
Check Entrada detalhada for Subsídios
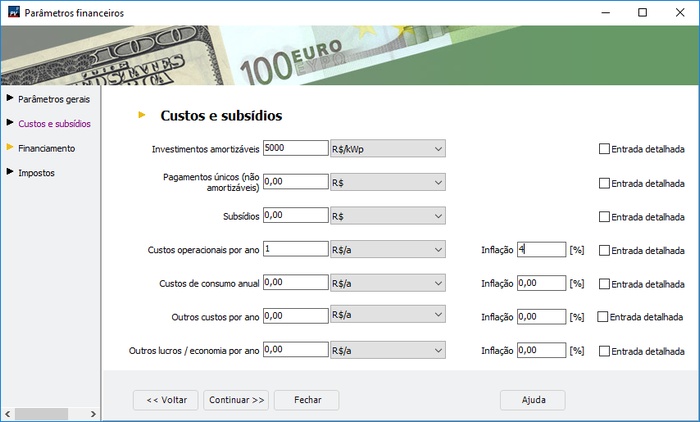[604, 216]
